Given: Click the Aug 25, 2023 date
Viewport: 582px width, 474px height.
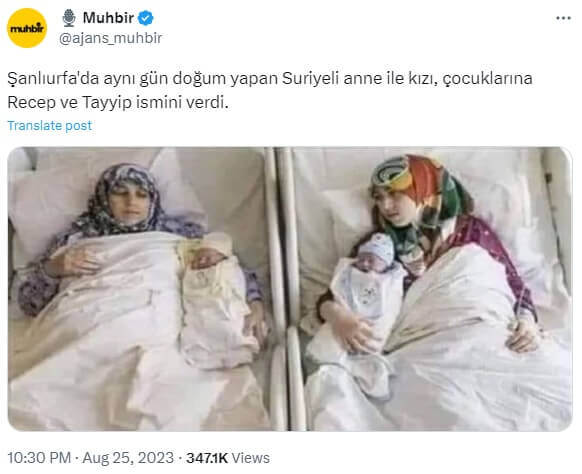Looking at the screenshot, I should 128,458.
